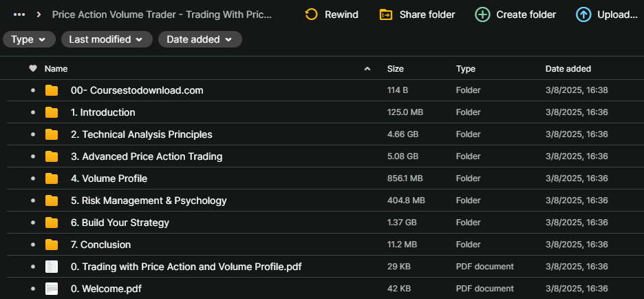
Task: Click the Rewind label
Action: (341, 14)
